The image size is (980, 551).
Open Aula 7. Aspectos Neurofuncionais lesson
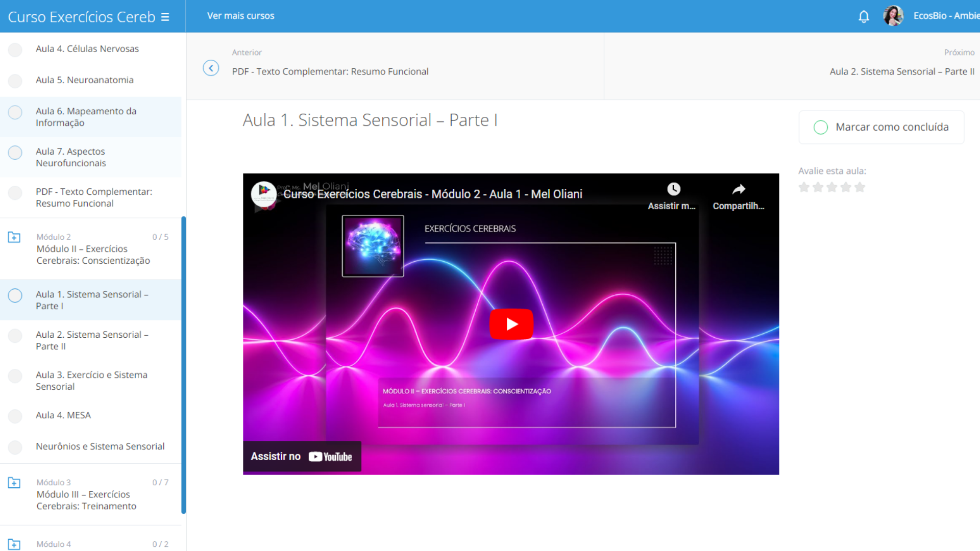coord(71,157)
